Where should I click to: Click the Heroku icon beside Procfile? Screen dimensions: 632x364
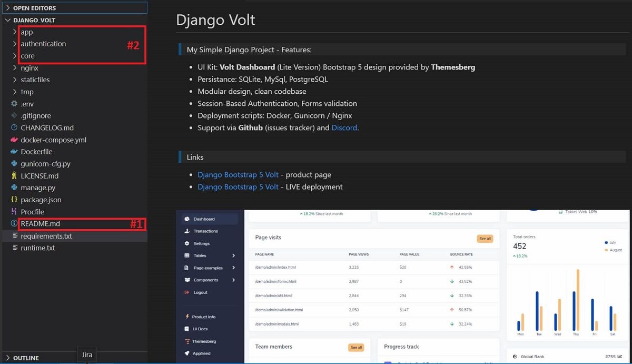[x=14, y=212]
